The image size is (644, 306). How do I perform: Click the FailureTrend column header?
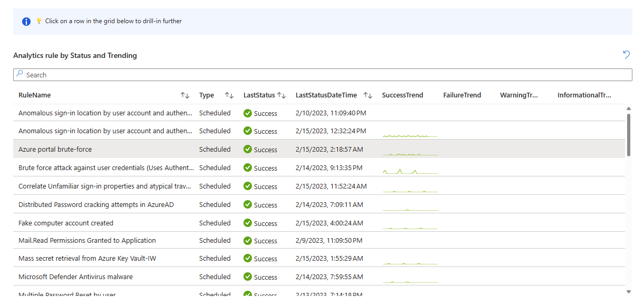(462, 95)
